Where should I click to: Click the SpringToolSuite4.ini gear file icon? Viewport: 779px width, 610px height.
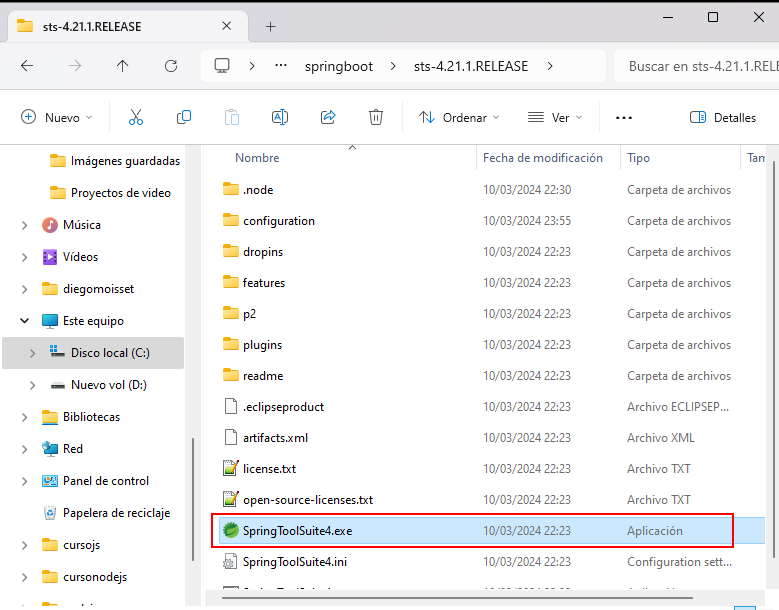pos(230,562)
